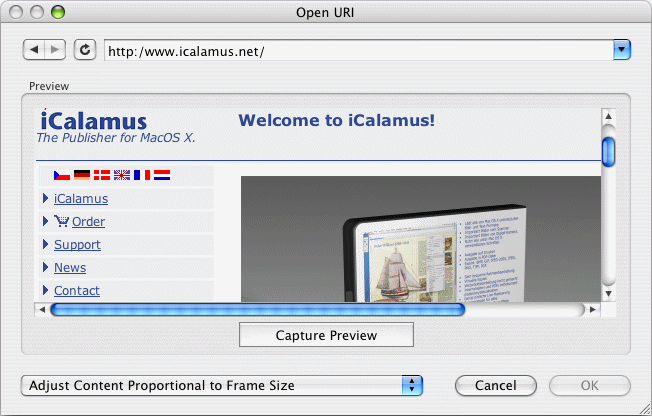Expand the triangle next to iCalamus link
Image resolution: width=652 pixels, height=416 pixels.
coord(46,198)
